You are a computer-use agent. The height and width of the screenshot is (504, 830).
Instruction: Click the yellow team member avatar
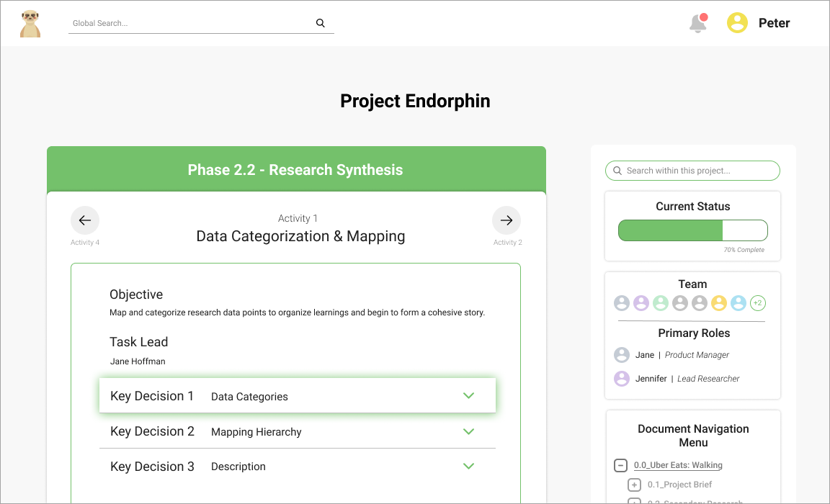click(719, 303)
